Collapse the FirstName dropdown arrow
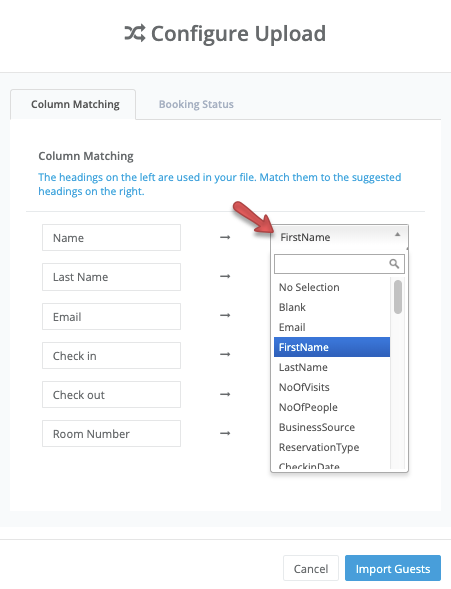This screenshot has width=451, height=589. coord(397,234)
